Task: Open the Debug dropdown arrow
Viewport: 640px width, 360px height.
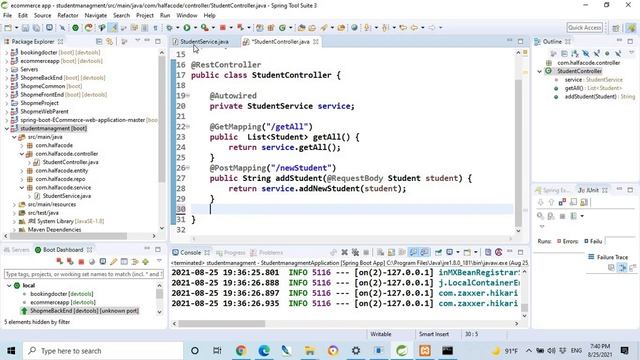Action: click(178, 28)
